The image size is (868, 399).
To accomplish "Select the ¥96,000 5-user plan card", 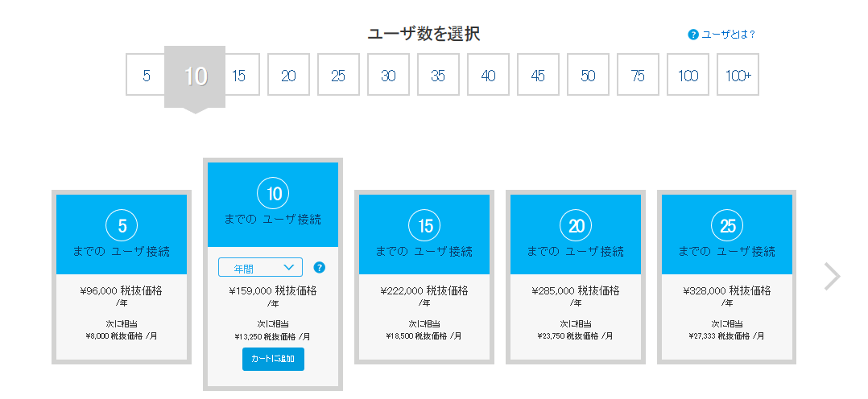I will pos(122,278).
